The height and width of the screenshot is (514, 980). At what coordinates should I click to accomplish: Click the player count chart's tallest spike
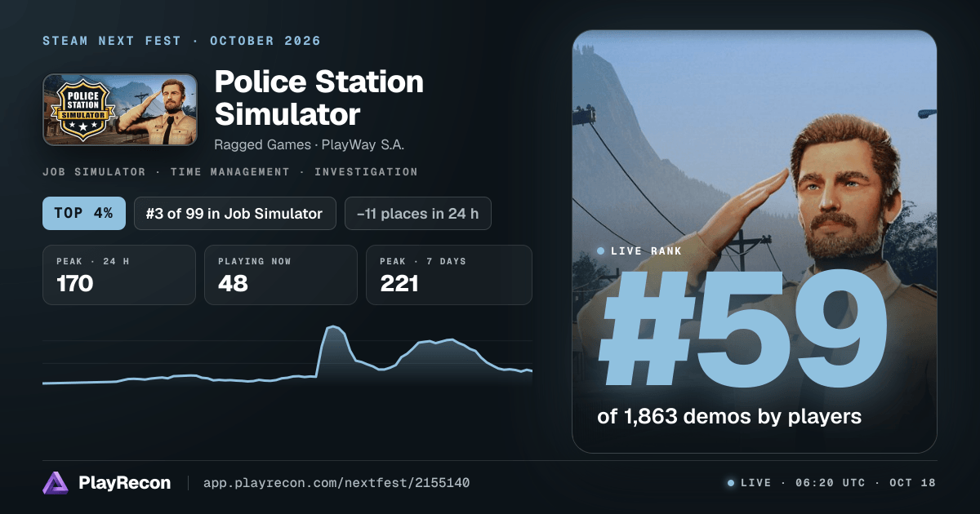(333, 328)
